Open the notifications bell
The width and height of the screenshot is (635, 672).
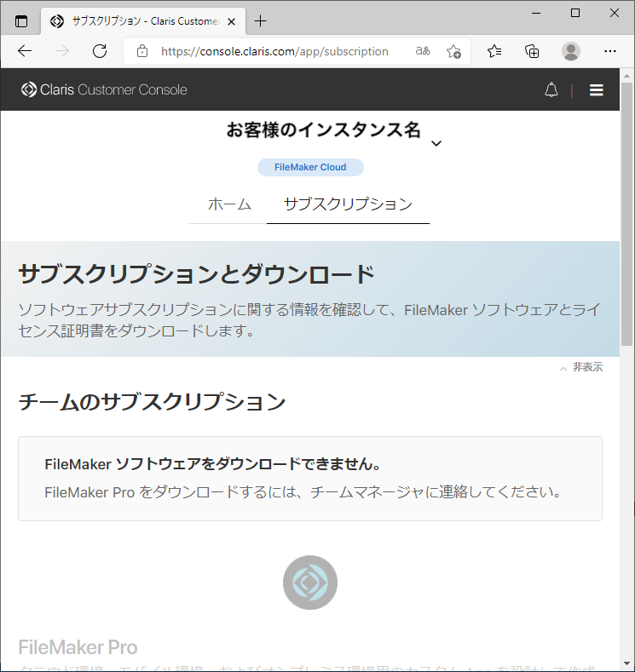coord(551,90)
